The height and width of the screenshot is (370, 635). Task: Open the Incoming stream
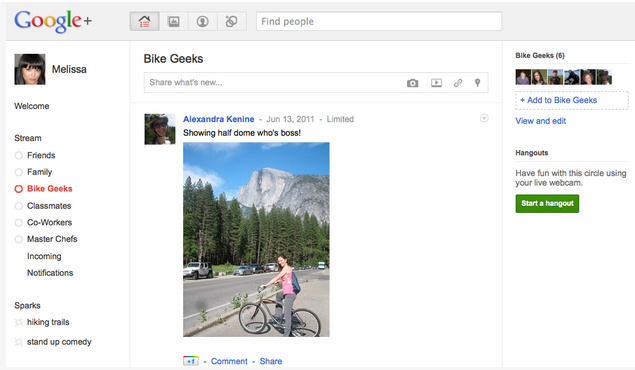point(44,256)
